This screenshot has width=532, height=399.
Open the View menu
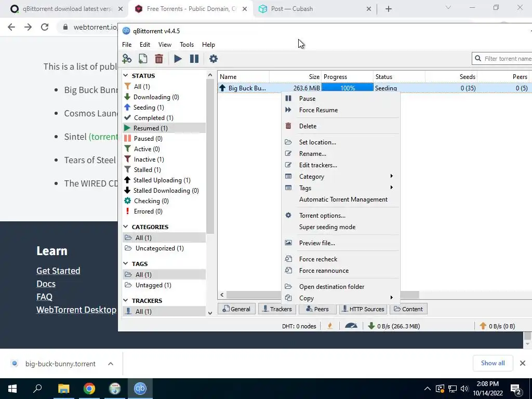pyautogui.click(x=165, y=45)
